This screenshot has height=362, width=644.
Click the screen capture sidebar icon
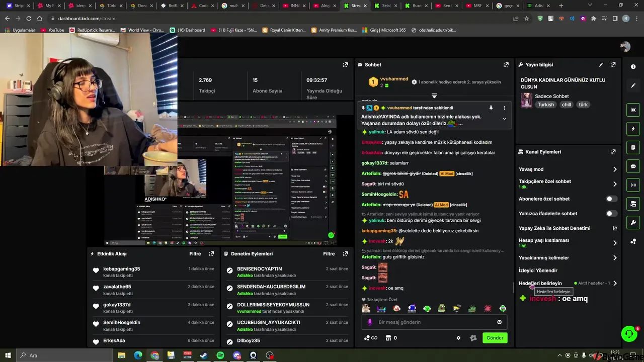coord(633,110)
